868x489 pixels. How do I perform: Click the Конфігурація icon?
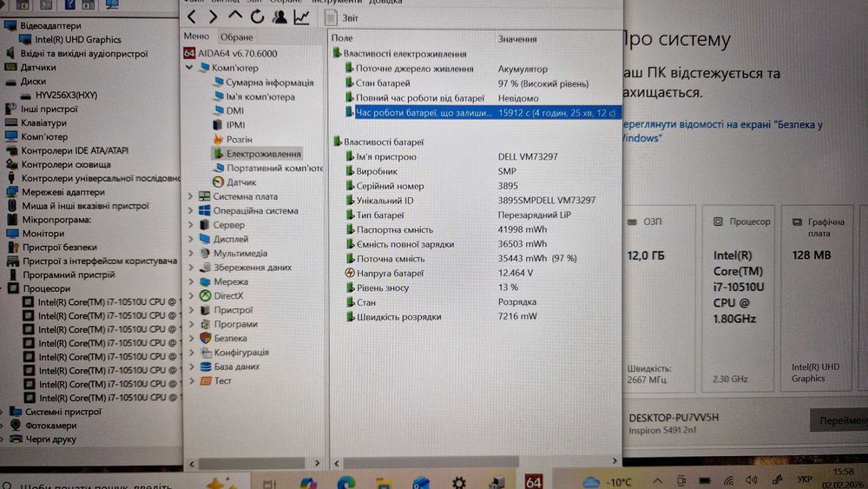pyautogui.click(x=206, y=353)
